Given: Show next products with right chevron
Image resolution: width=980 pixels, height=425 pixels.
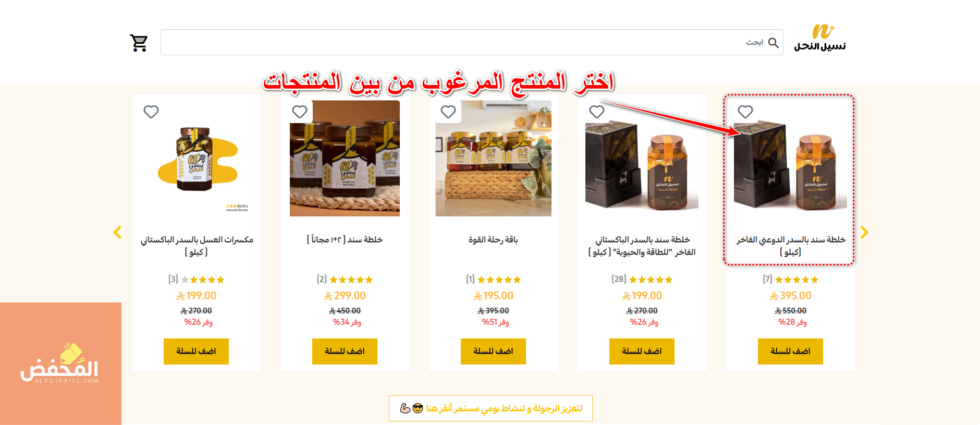Looking at the screenshot, I should click(x=864, y=232).
